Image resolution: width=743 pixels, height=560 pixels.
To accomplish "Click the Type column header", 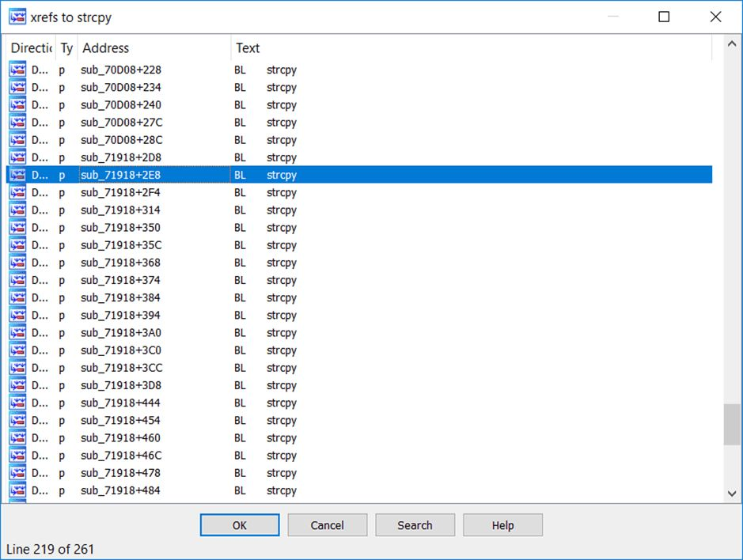I will [x=66, y=48].
